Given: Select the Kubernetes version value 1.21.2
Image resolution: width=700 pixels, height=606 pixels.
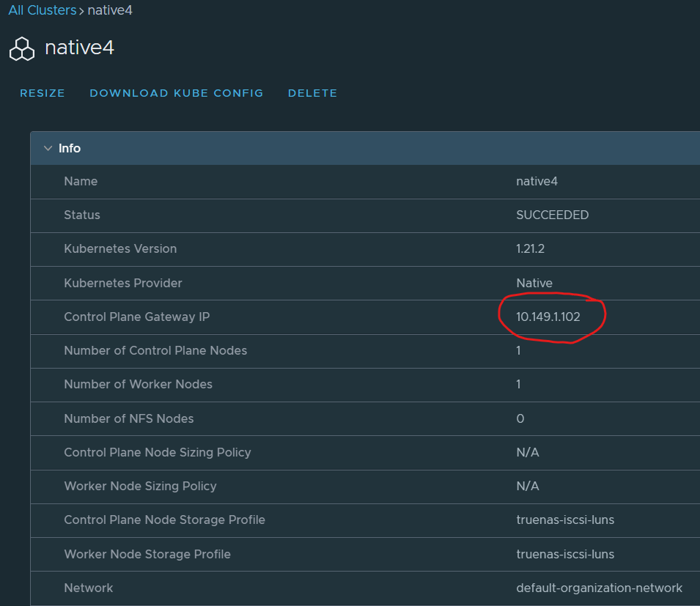Looking at the screenshot, I should pos(530,248).
